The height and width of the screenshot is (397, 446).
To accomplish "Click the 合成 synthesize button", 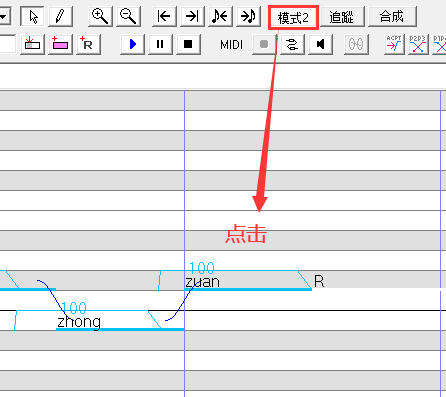I will click(392, 16).
